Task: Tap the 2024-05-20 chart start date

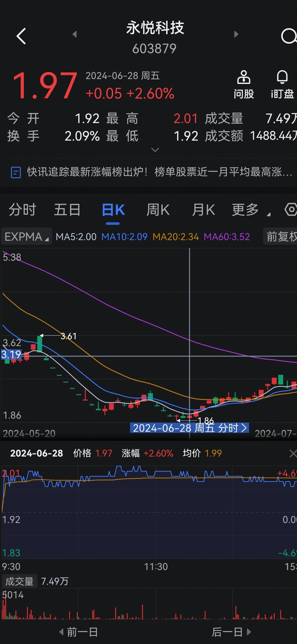Action: (x=29, y=433)
